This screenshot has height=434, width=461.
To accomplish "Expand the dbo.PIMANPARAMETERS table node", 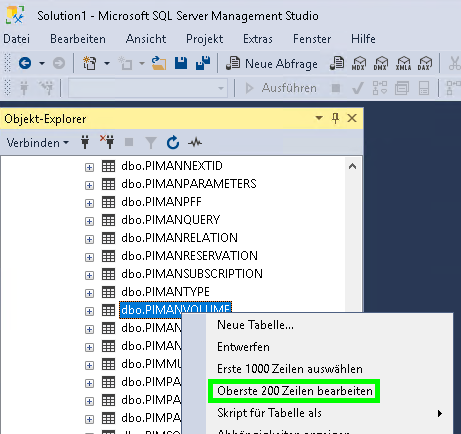I will 89,185.
